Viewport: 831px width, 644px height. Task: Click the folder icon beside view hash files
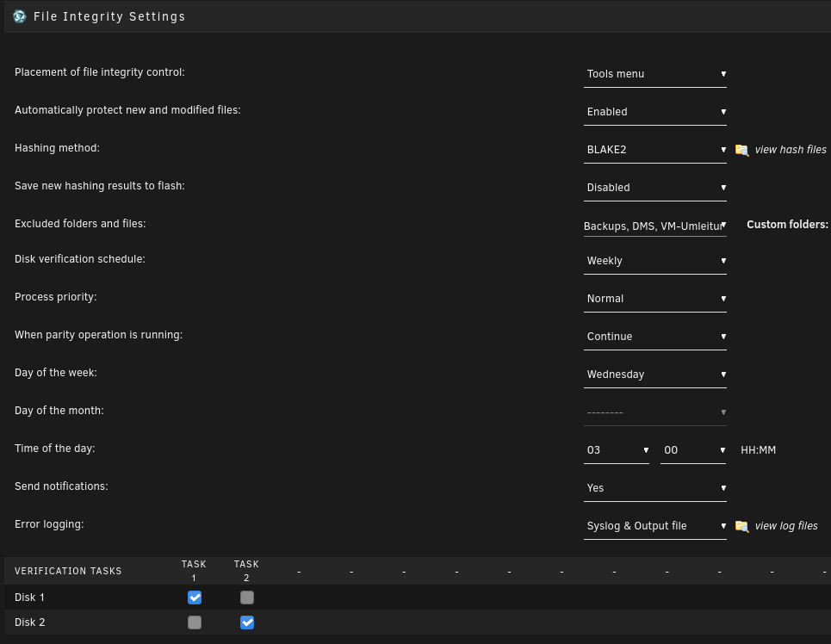pyautogui.click(x=742, y=150)
